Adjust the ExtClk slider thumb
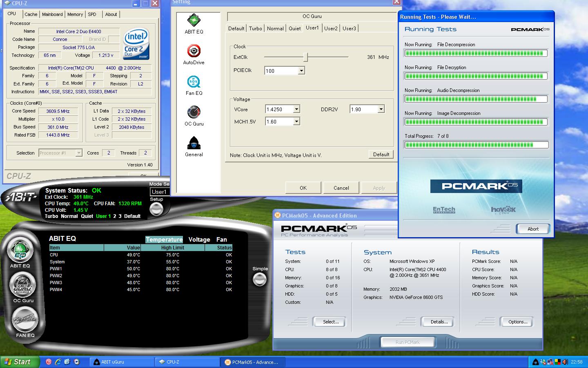The height and width of the screenshot is (368, 588). pyautogui.click(x=305, y=57)
